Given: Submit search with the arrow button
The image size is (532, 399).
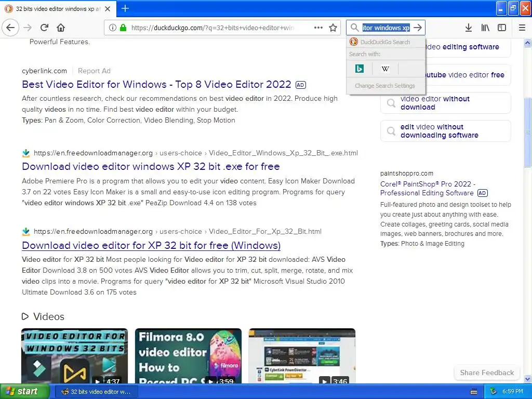Looking at the screenshot, I should 418,28.
